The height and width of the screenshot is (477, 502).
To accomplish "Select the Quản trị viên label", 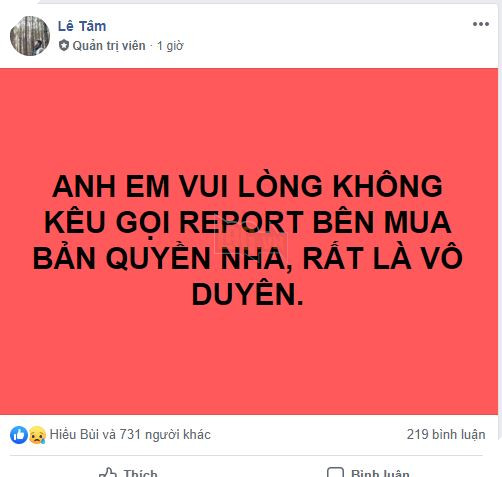I will coord(109,46).
